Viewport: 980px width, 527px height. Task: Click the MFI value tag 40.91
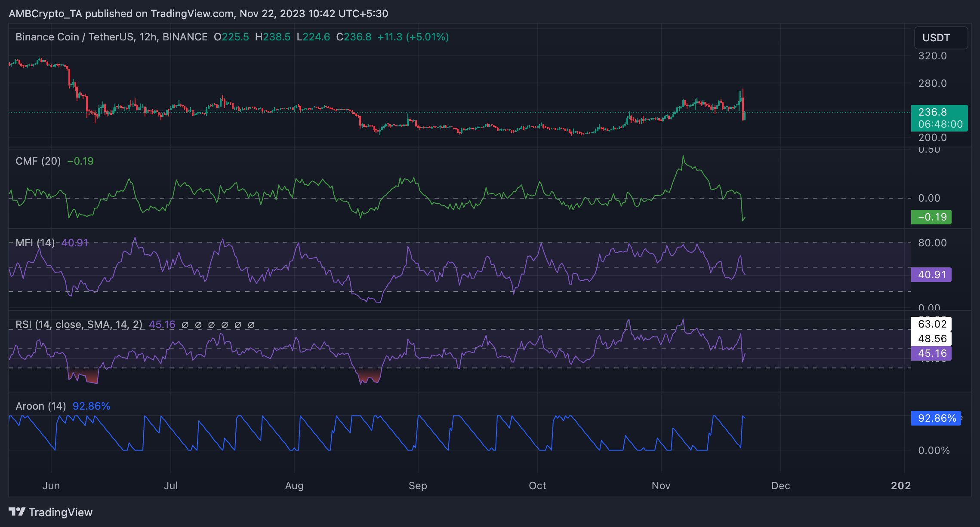931,275
